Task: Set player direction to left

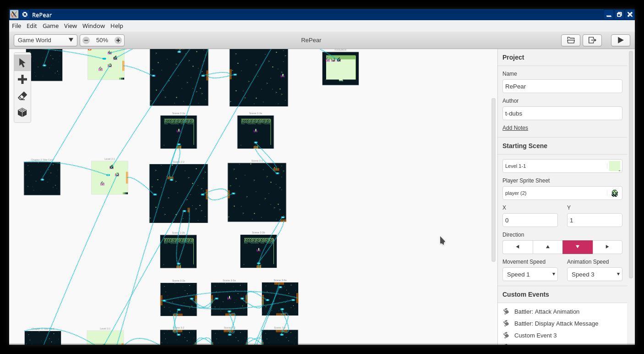Action: [x=518, y=247]
